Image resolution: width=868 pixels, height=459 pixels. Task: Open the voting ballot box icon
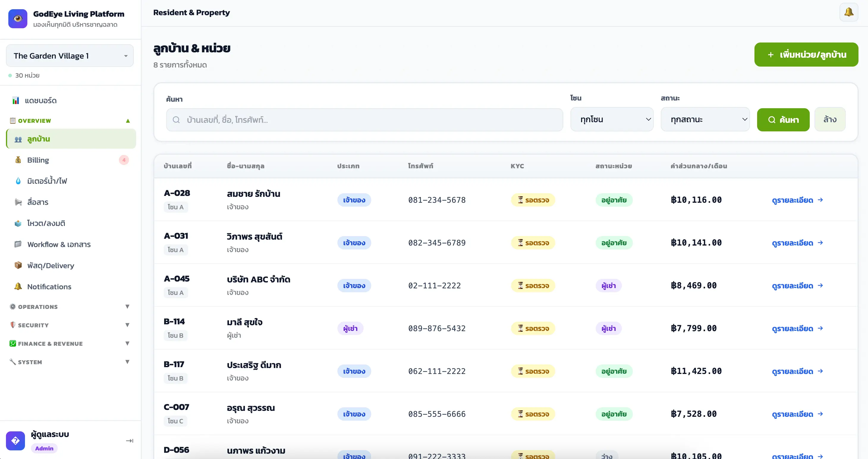18,223
